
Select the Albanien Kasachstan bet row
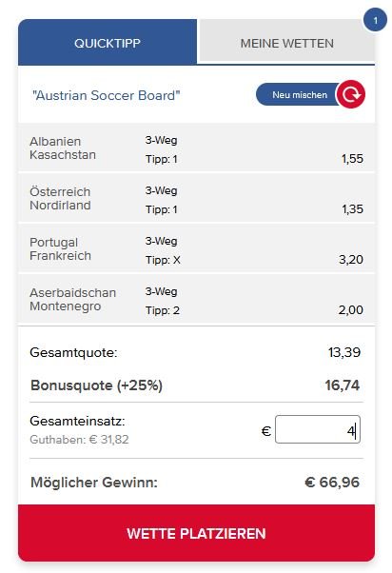(x=197, y=148)
